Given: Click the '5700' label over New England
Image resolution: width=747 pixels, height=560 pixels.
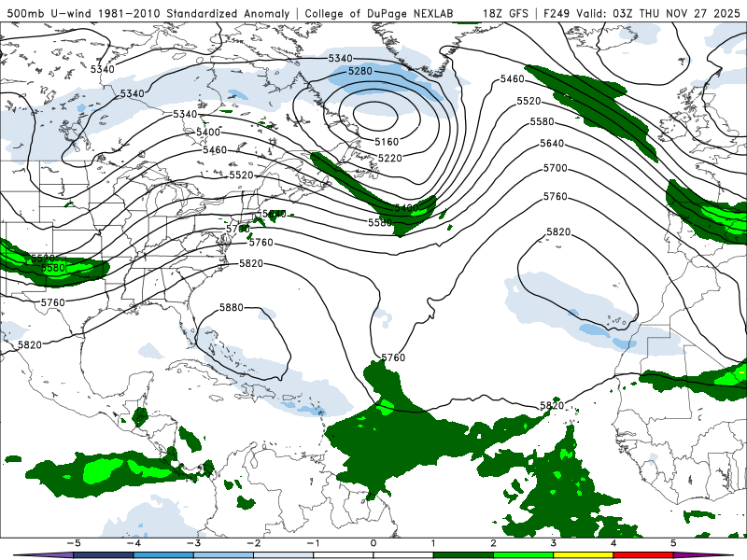Looking at the screenshot, I should 238,229.
